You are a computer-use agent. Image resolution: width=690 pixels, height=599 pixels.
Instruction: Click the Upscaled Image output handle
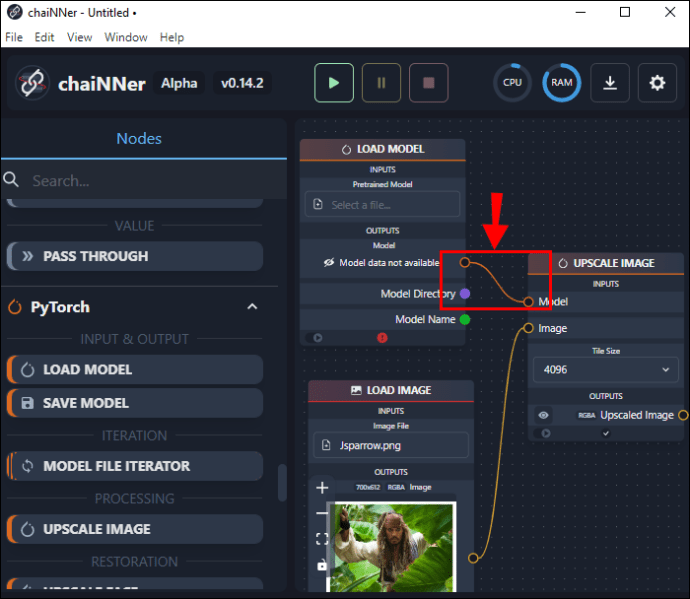[683, 415]
